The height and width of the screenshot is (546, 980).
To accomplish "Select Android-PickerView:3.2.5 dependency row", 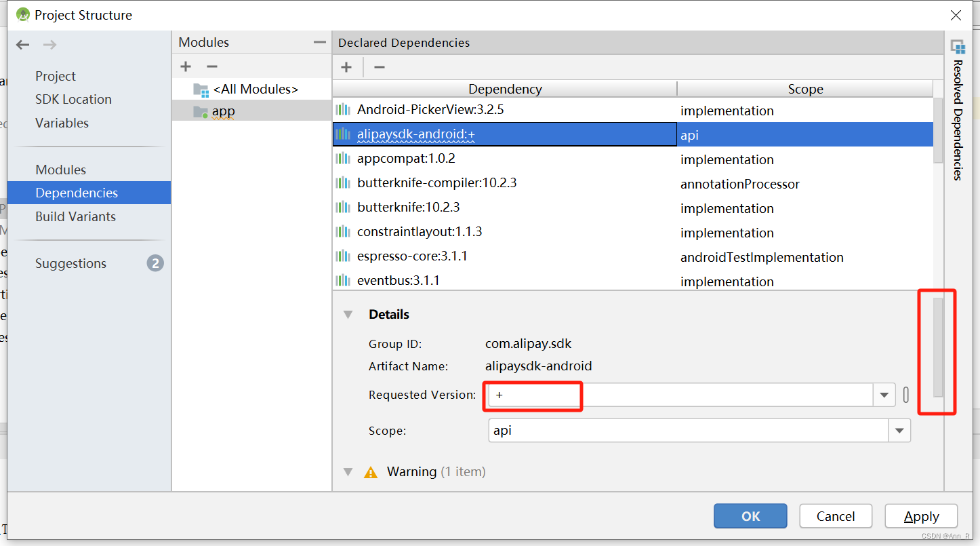I will point(633,110).
